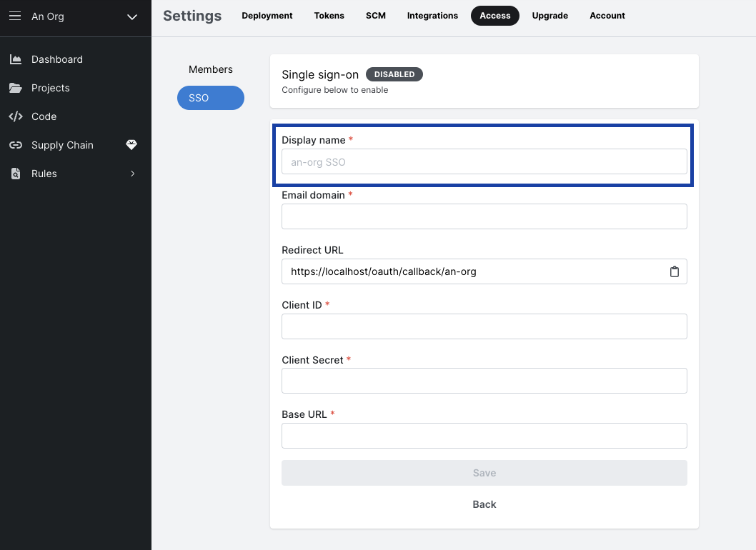Click inside the Email domain field
Viewport: 756px width, 550px height.
coord(484,216)
